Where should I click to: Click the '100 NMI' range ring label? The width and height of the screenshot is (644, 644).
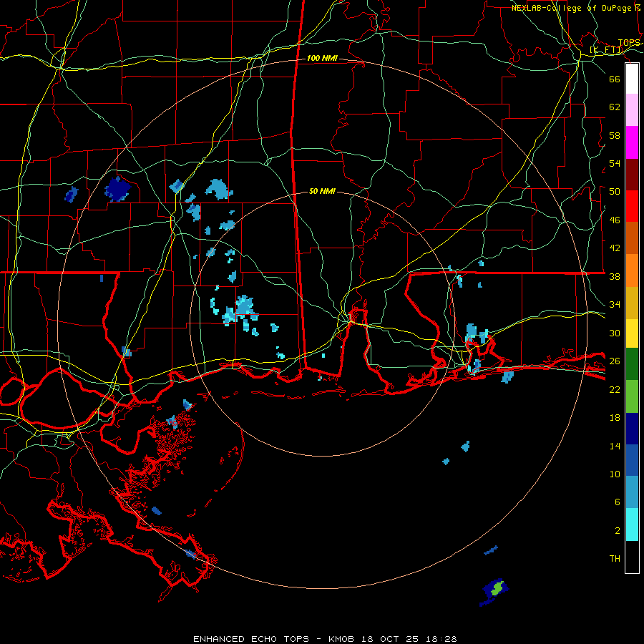pos(322,59)
